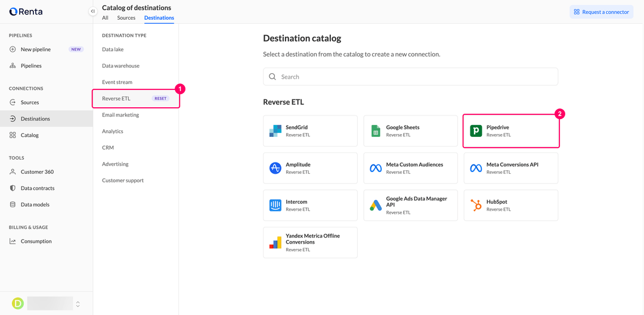Filter by Event stream type
The image size is (644, 315).
117,82
